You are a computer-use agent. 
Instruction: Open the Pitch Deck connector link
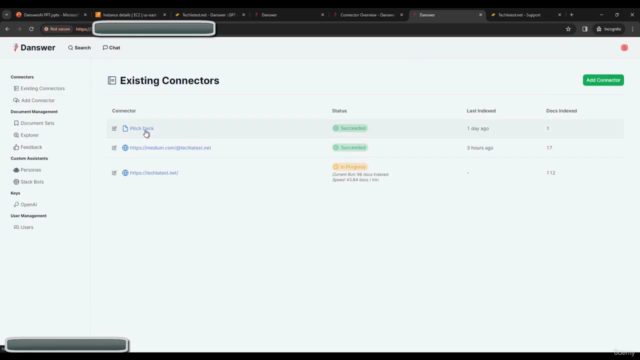[x=142, y=128]
